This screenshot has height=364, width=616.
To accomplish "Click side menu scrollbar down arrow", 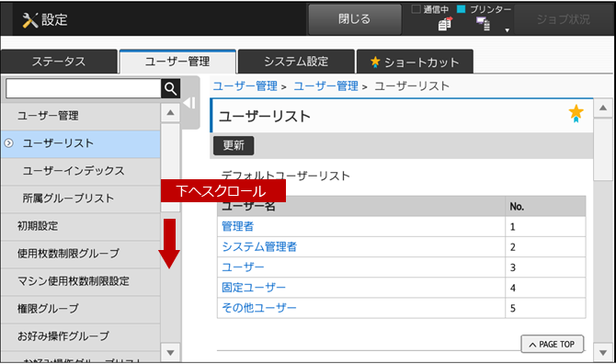I will point(170,353).
